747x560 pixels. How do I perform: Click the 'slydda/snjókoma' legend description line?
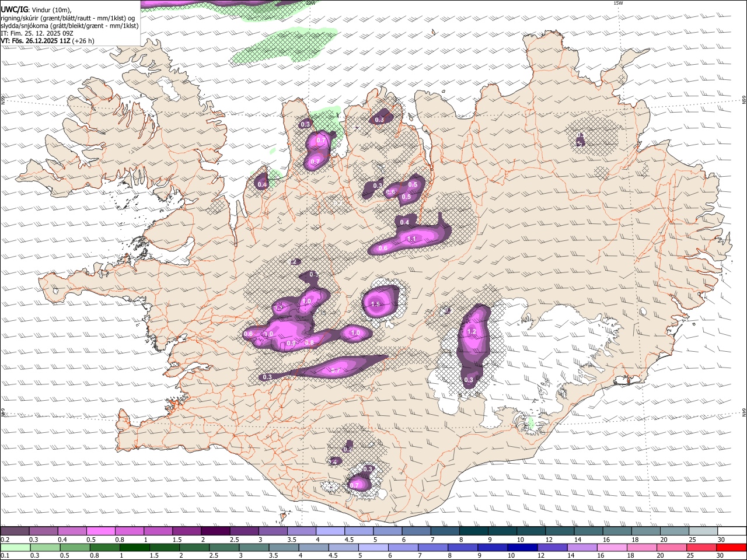point(69,26)
